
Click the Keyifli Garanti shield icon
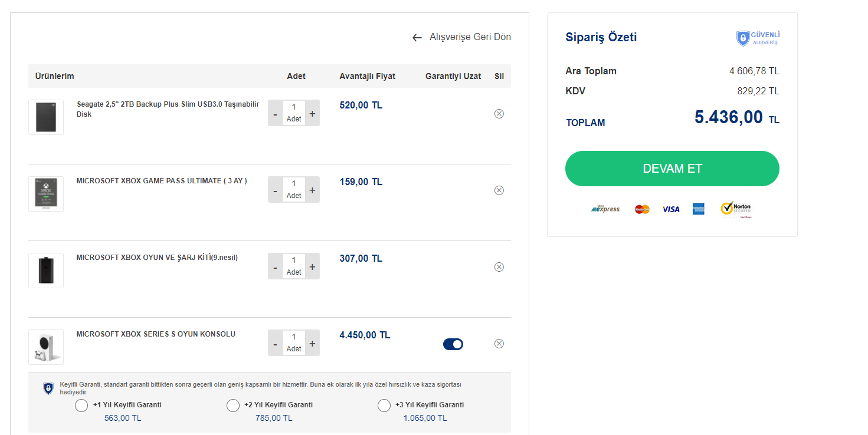(48, 388)
